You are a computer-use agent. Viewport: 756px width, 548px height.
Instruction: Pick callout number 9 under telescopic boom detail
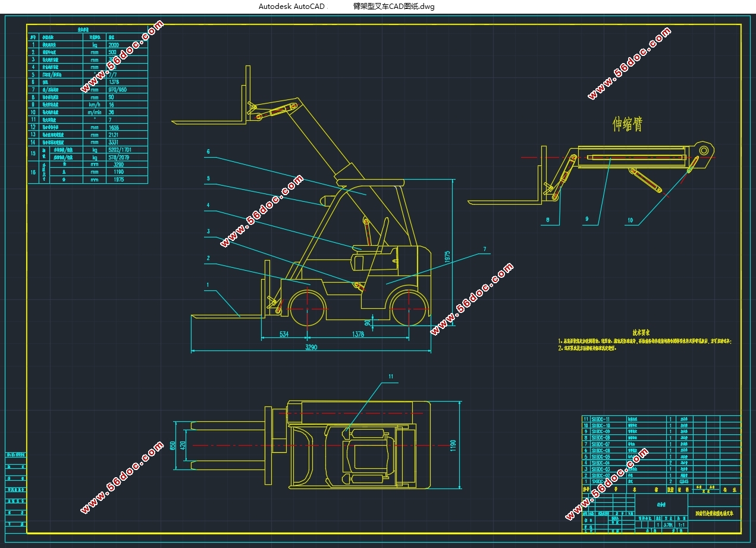tap(587, 220)
